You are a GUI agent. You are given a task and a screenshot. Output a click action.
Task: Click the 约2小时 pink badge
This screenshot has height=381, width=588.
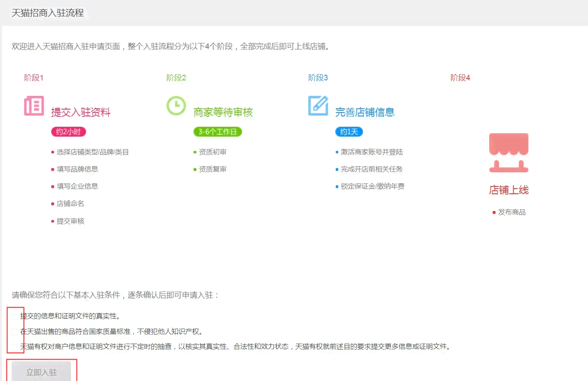pyautogui.click(x=68, y=132)
